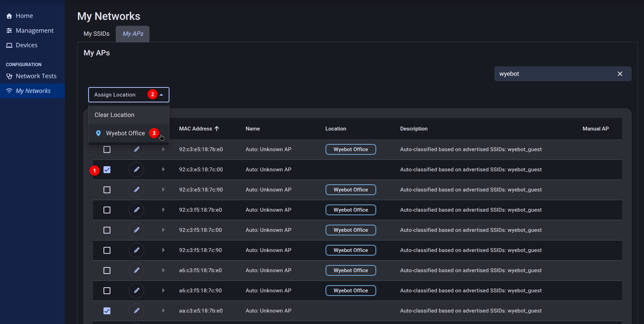The width and height of the screenshot is (644, 324).
Task: Click the Home house icon in sidebar
Action: click(x=9, y=16)
